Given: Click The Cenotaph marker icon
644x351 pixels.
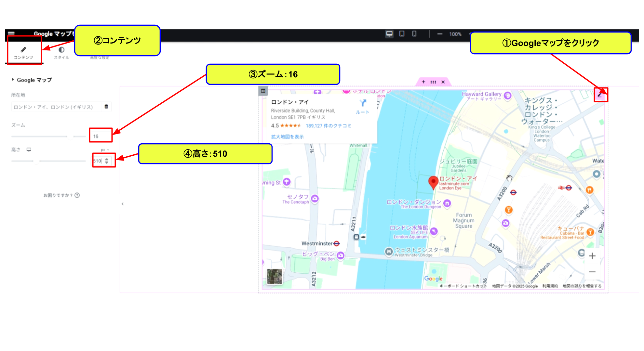Looking at the screenshot, I should [x=315, y=198].
